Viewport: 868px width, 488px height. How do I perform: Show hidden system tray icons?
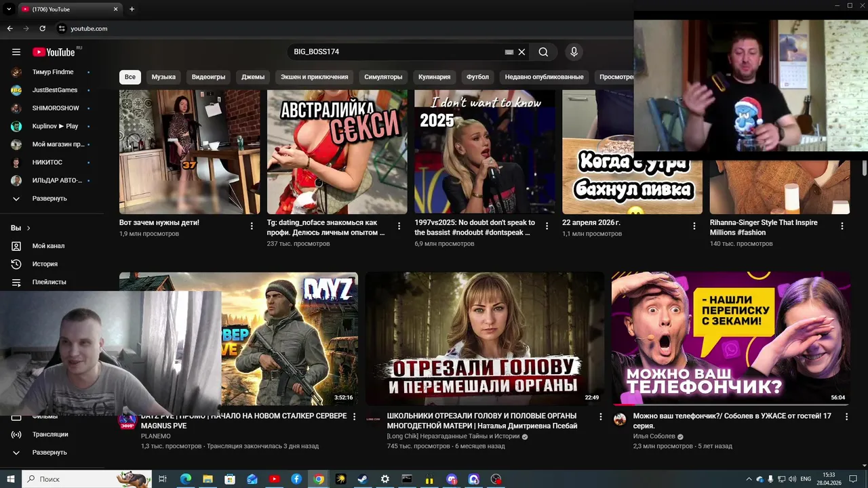pos(749,479)
